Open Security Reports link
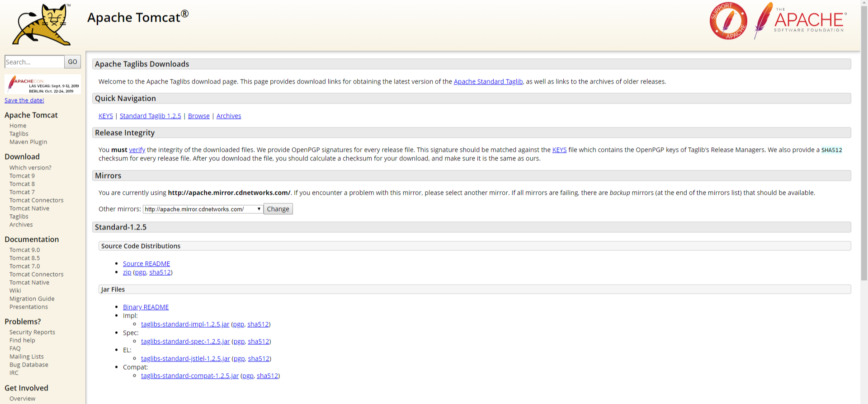This screenshot has height=404, width=868. point(32,332)
